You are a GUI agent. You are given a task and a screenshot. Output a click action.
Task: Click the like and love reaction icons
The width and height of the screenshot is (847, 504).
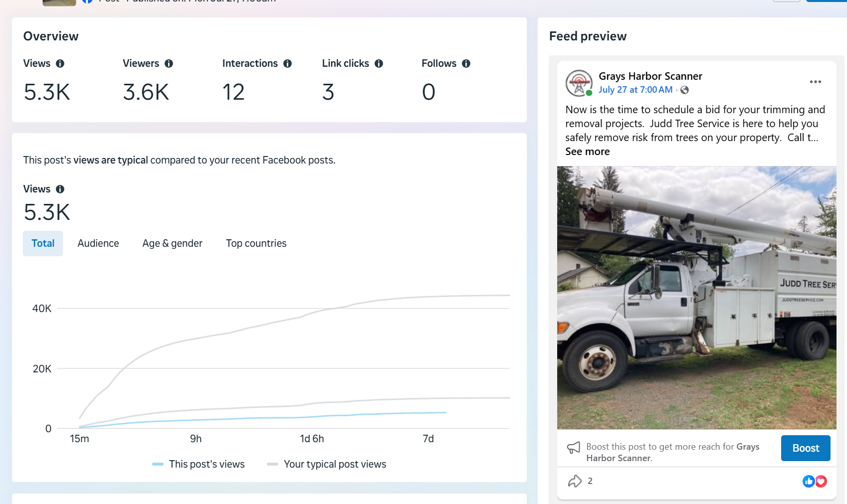815,481
